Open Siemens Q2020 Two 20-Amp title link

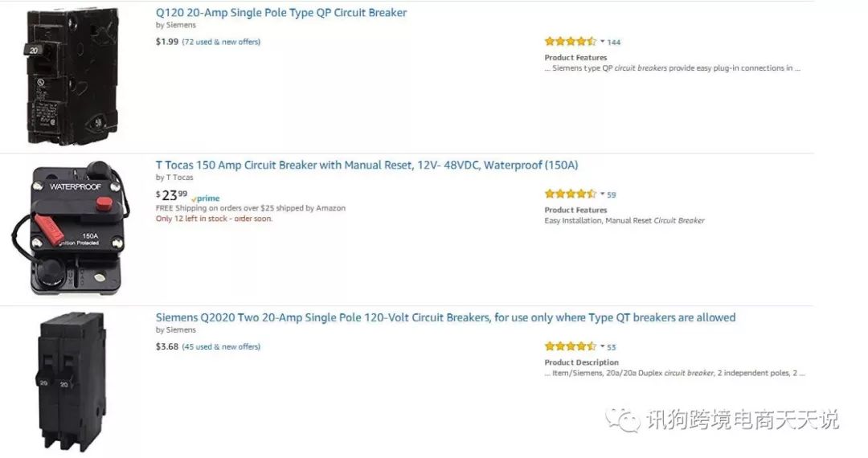pyautogui.click(x=445, y=318)
